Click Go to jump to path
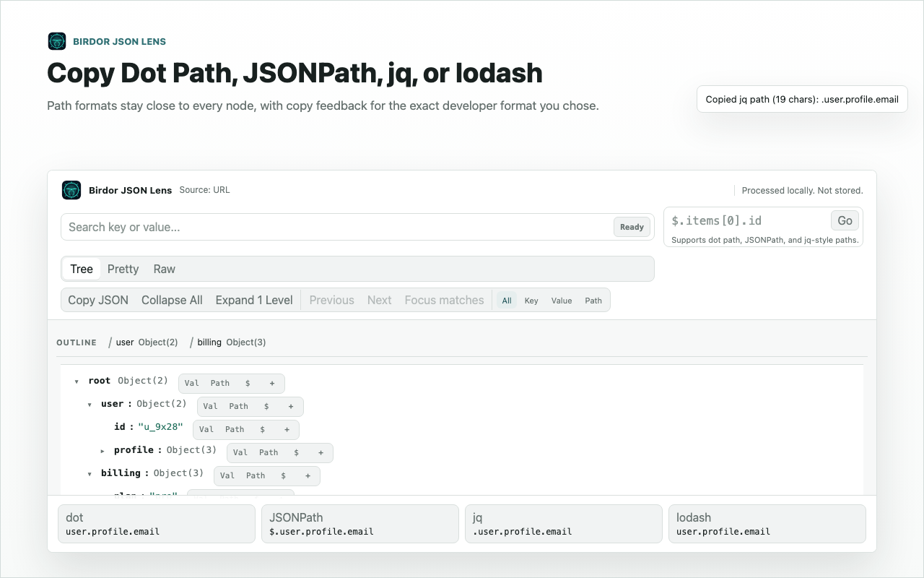Viewport: 924px width, 578px height. tap(845, 220)
